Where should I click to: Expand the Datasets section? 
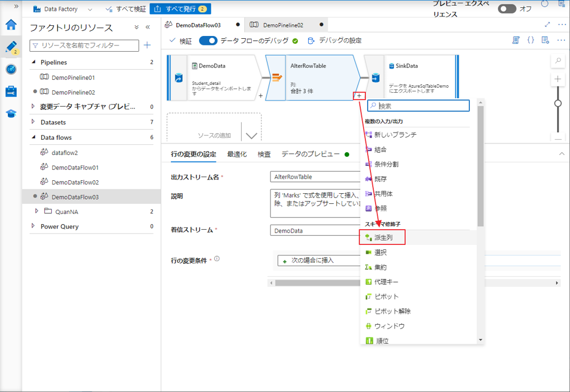[33, 122]
